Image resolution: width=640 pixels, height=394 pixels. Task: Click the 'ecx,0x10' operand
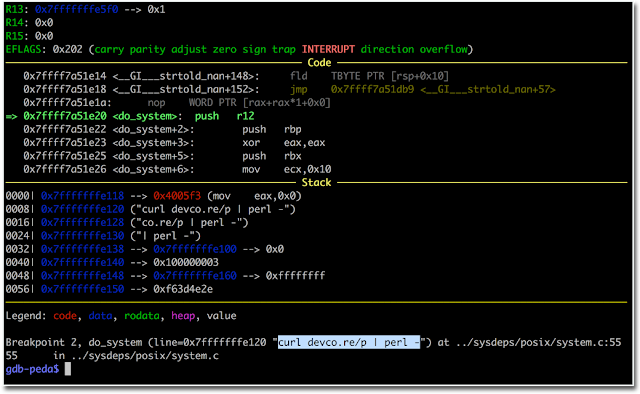tap(307, 169)
